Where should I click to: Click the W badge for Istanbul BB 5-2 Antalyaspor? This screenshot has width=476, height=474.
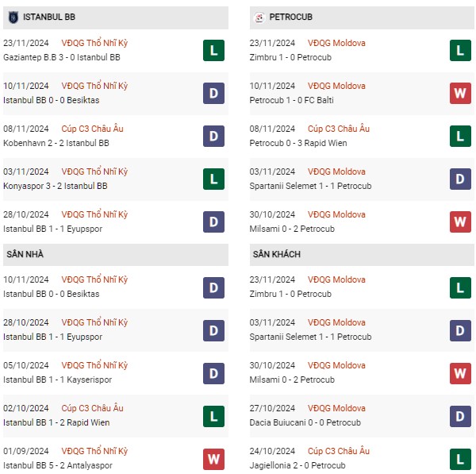pyautogui.click(x=213, y=459)
